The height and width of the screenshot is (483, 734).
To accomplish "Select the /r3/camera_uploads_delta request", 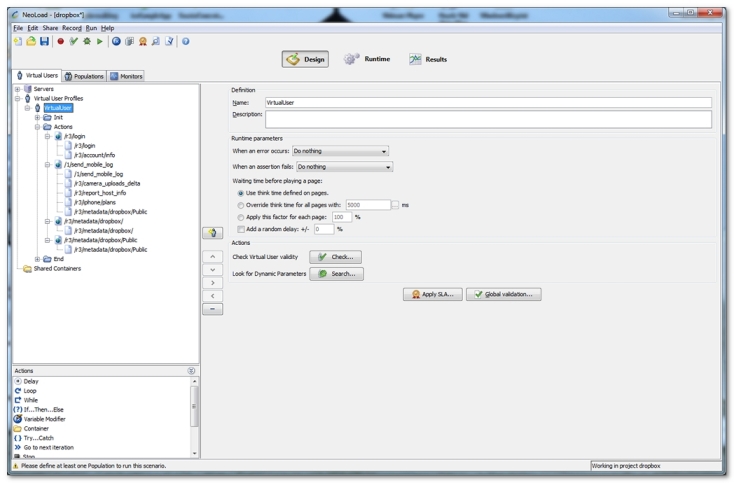I will pyautogui.click(x=107, y=183).
